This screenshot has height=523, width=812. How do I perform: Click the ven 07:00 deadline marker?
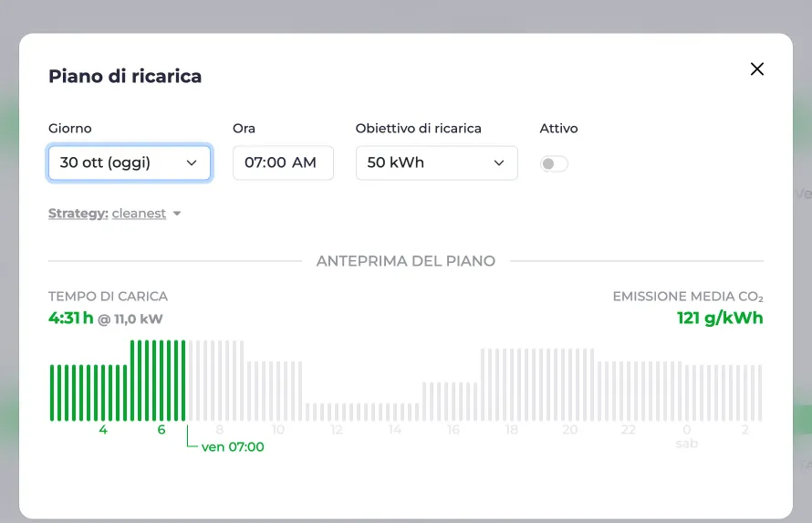tap(233, 447)
